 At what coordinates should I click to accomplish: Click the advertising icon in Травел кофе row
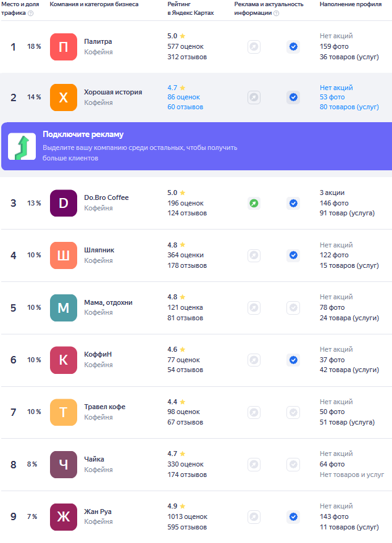click(x=254, y=412)
